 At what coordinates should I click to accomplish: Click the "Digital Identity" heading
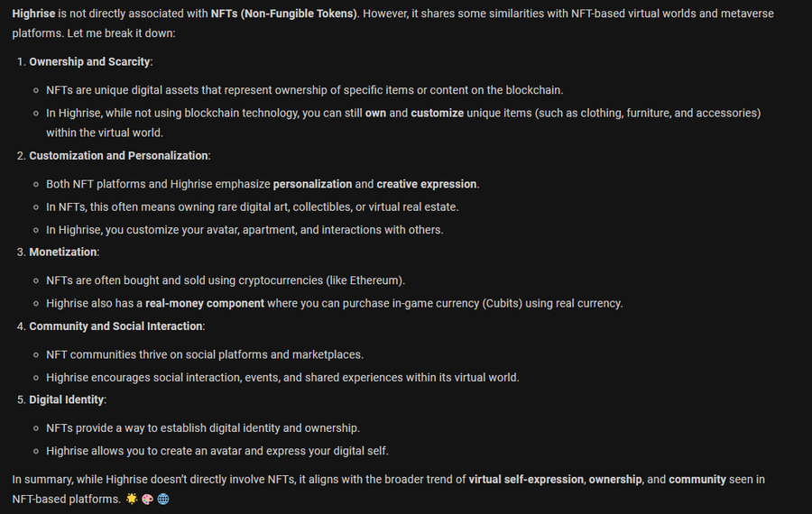(67, 399)
